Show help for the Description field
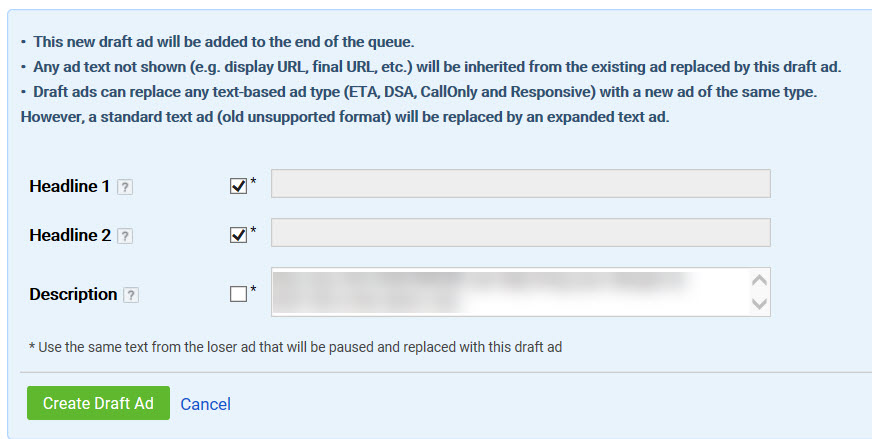Screen dimensions: 872x439 pyautogui.click(x=131, y=295)
